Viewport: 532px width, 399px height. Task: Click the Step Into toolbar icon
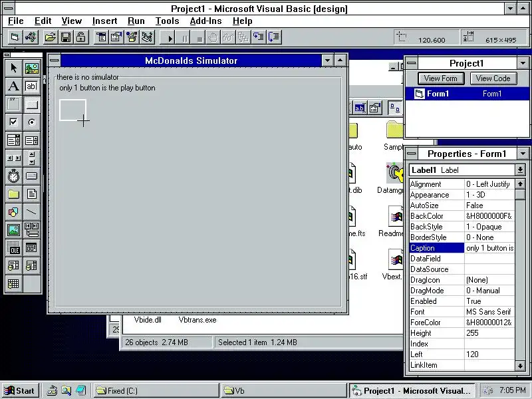tap(259, 37)
